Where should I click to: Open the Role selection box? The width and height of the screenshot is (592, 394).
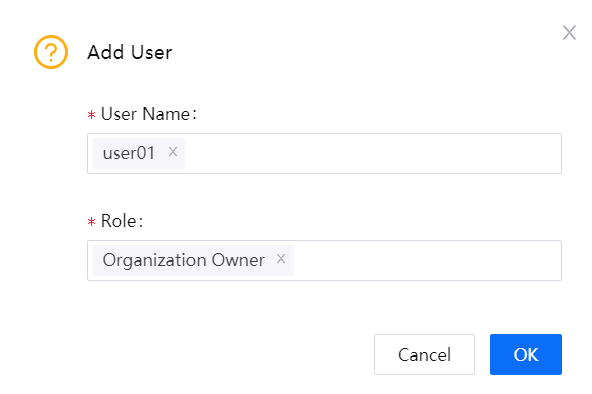(324, 260)
